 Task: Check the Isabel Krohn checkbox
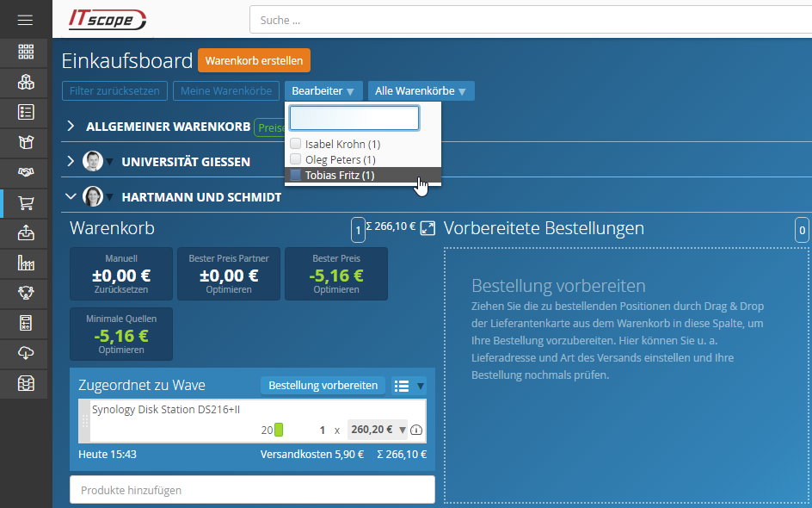point(296,144)
